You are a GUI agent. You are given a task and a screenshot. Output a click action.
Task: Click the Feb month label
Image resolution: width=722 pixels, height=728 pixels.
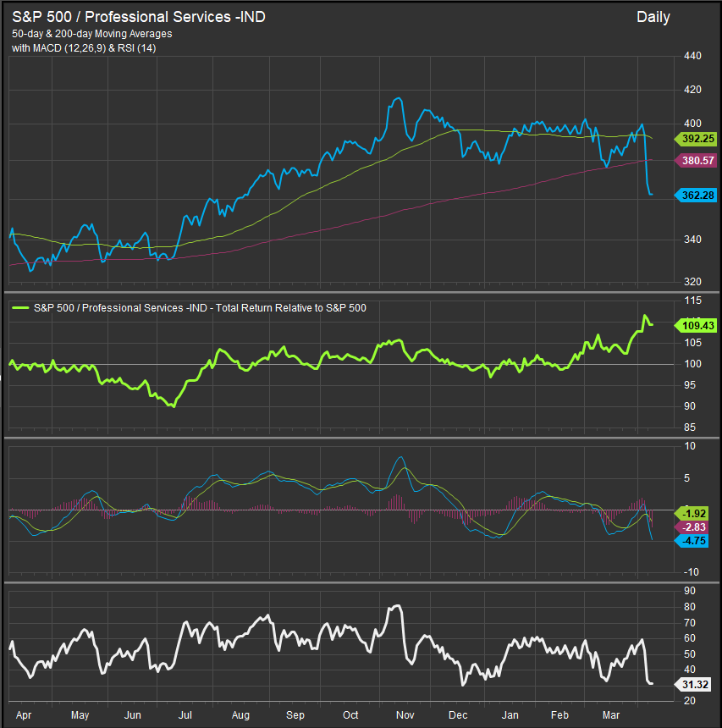[x=559, y=715]
